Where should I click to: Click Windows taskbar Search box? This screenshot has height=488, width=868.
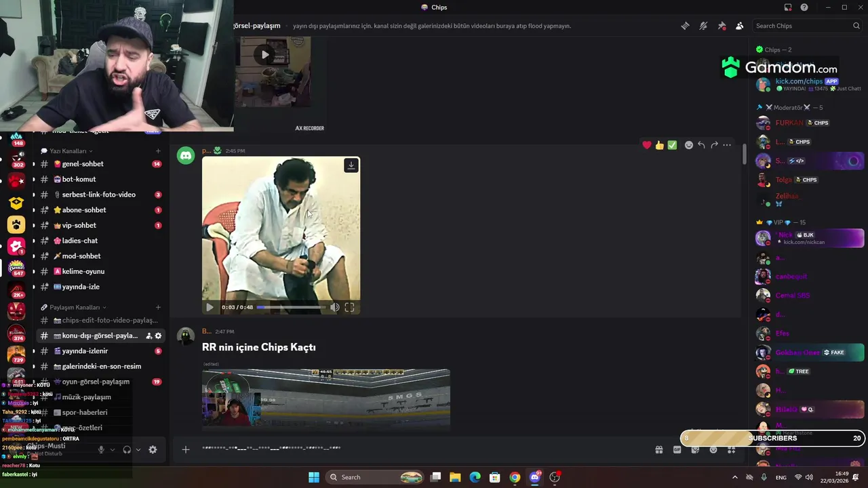tap(375, 477)
